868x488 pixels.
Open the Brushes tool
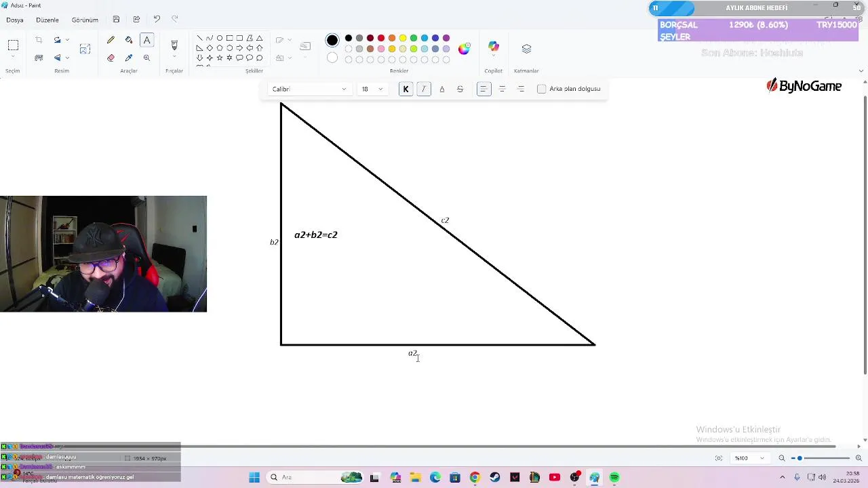(x=174, y=45)
